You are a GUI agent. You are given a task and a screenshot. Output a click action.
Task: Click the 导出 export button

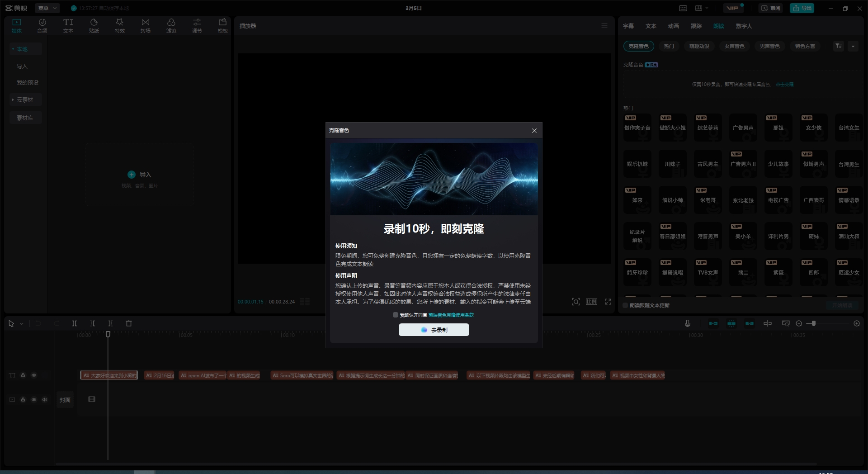[802, 8]
